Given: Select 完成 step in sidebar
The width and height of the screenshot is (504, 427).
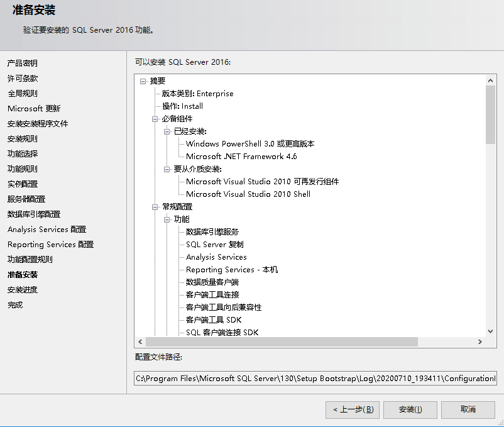Looking at the screenshot, I should 15,305.
